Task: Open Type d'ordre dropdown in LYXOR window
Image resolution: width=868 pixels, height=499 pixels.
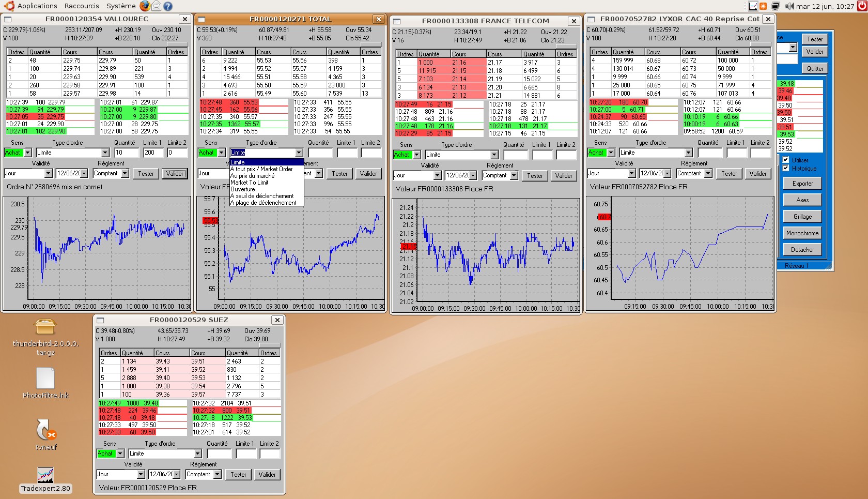Action: click(x=689, y=153)
